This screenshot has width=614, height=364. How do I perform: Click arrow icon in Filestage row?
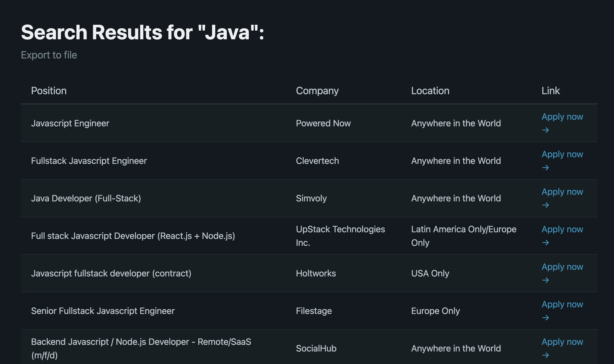pyautogui.click(x=545, y=318)
